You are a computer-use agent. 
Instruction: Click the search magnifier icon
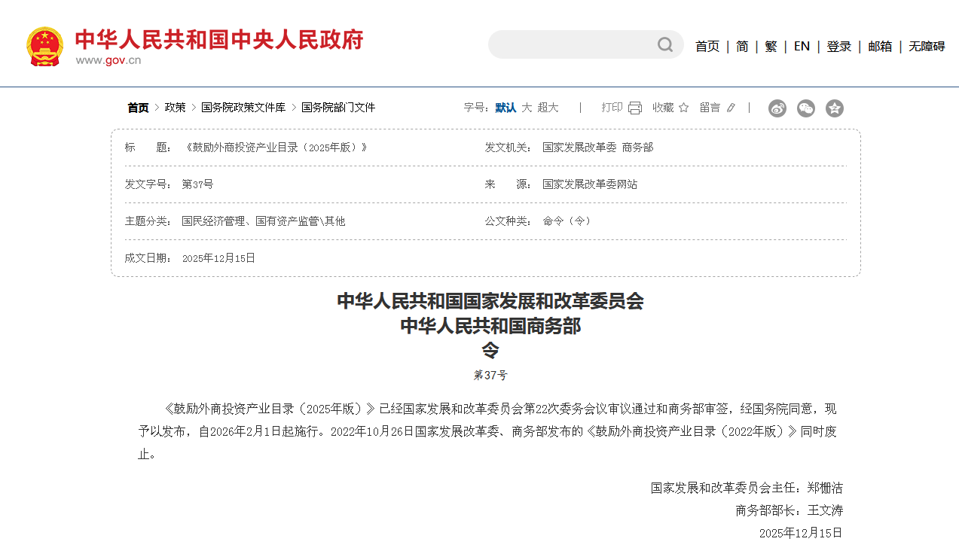(664, 44)
